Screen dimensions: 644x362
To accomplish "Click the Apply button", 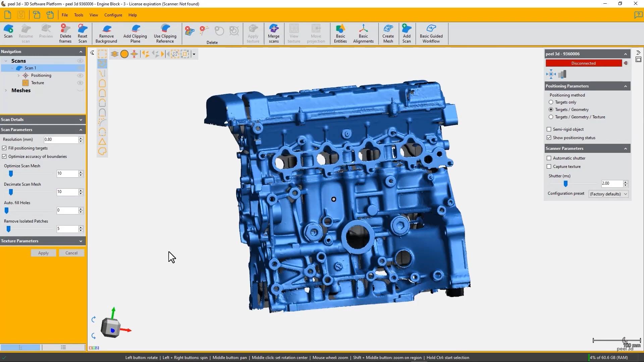I will point(43,253).
